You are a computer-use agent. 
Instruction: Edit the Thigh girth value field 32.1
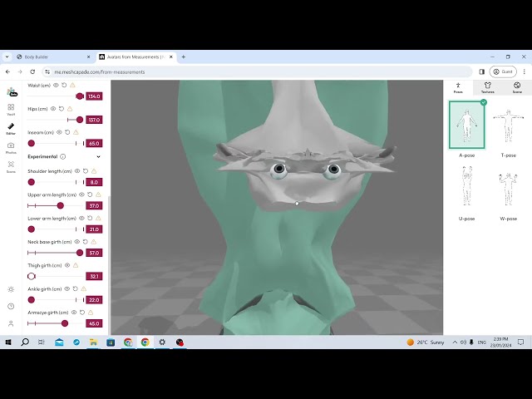tap(94, 277)
